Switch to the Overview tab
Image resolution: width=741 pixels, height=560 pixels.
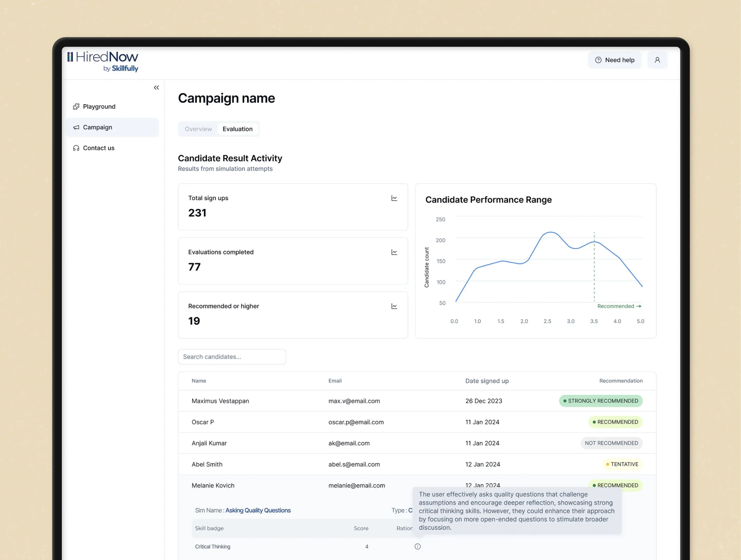tap(198, 129)
